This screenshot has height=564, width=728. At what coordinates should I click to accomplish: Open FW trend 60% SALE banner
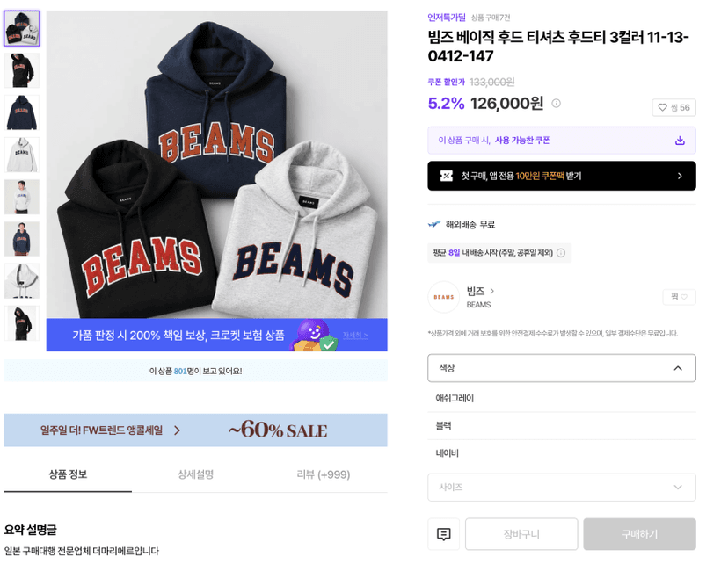[195, 430]
